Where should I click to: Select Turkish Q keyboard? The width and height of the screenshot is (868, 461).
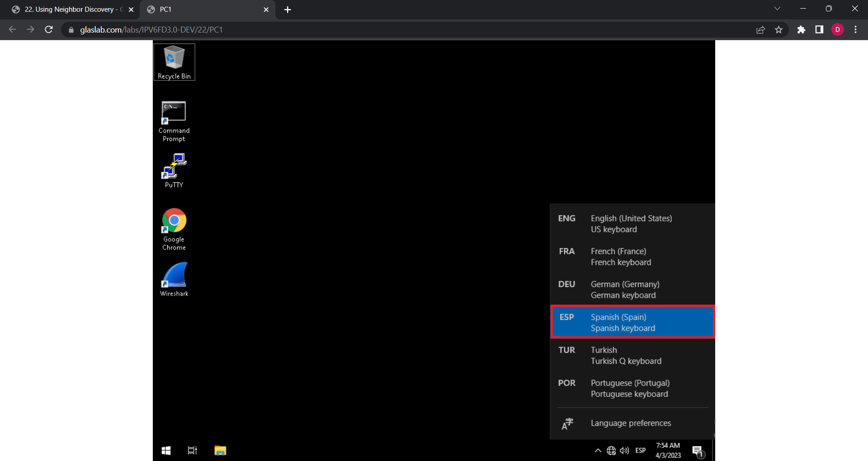[x=632, y=355]
